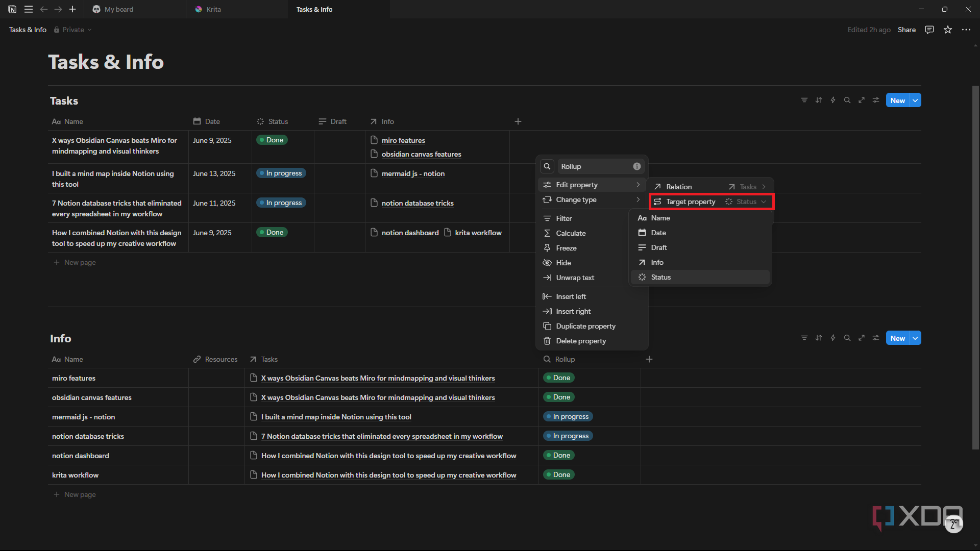
Task: Go forward with the forward arrow
Action: pos(58,9)
